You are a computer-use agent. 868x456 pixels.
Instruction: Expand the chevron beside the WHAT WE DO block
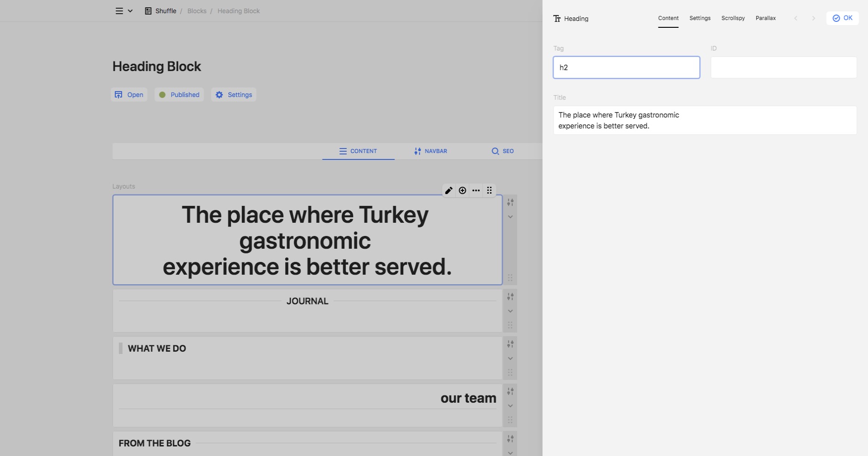point(510,359)
